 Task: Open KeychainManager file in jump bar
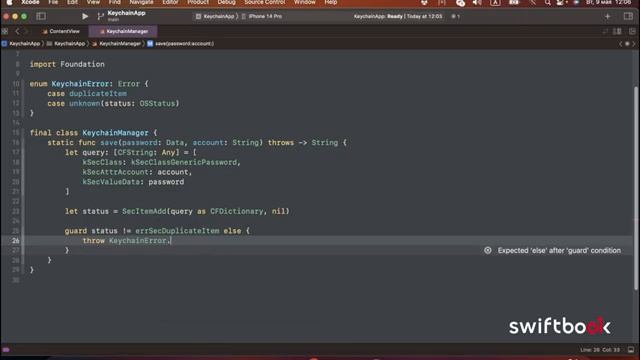(x=116, y=44)
